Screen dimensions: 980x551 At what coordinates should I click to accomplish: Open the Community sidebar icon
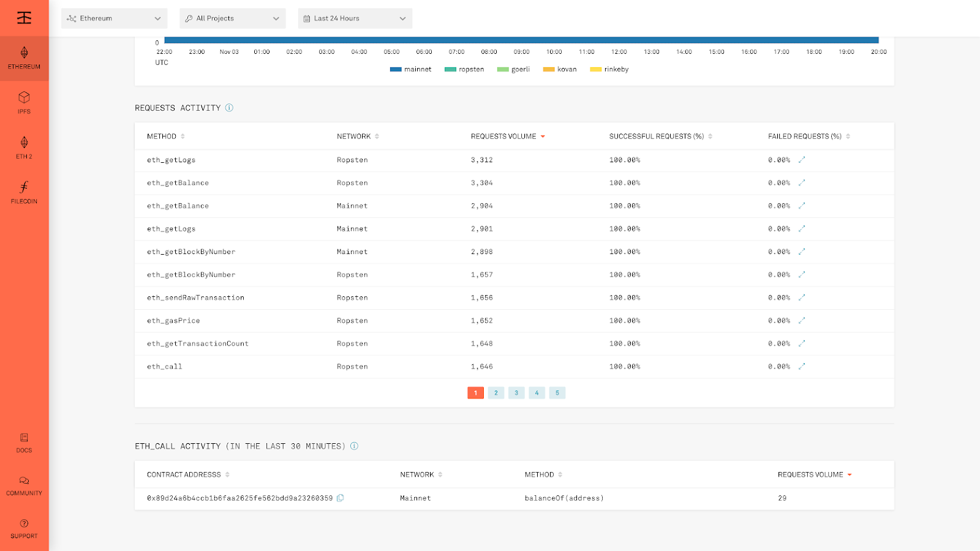pos(24,485)
